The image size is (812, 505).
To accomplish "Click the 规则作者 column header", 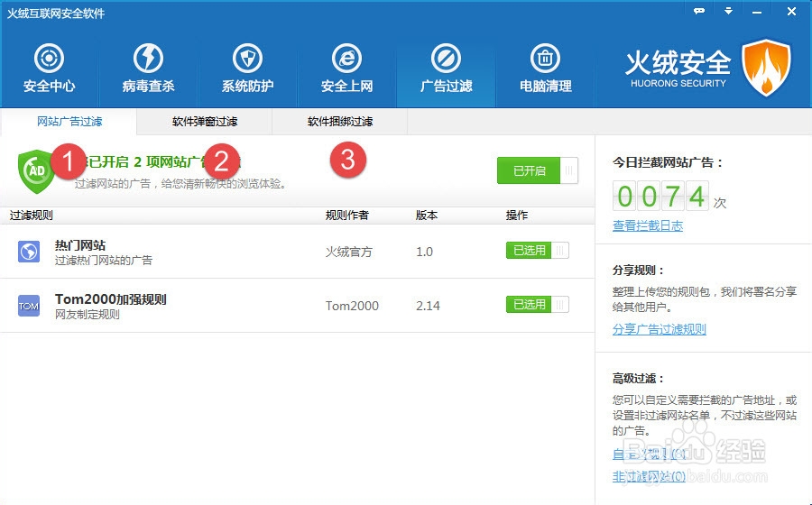I will [347, 216].
